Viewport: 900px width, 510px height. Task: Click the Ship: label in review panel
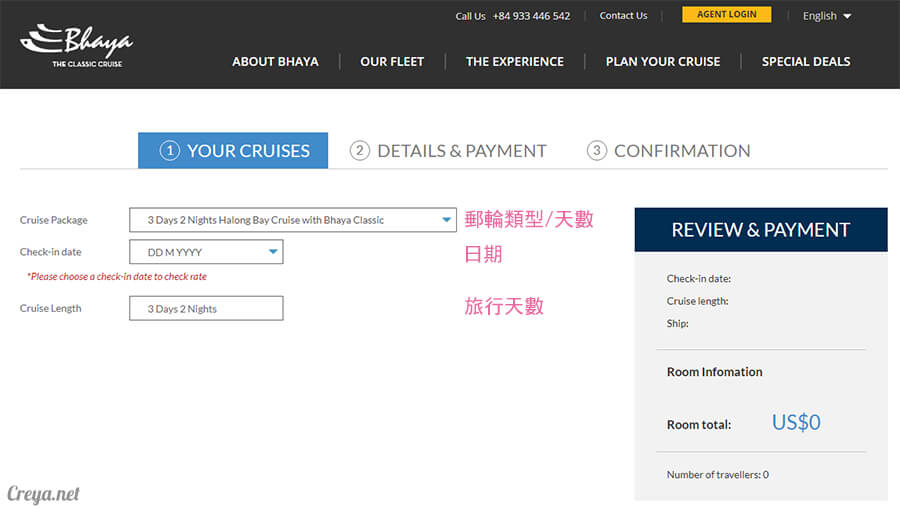(677, 323)
